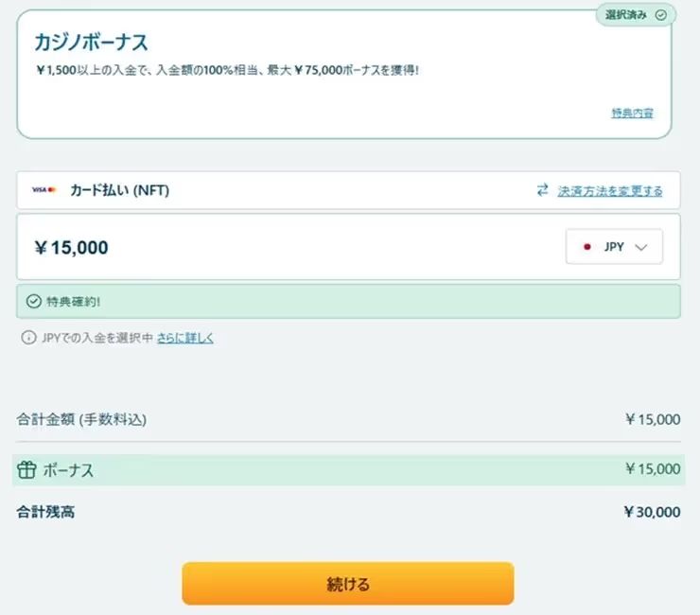This screenshot has width=700, height=615.
Task: Click the Japan flag currency icon
Action: click(x=587, y=247)
